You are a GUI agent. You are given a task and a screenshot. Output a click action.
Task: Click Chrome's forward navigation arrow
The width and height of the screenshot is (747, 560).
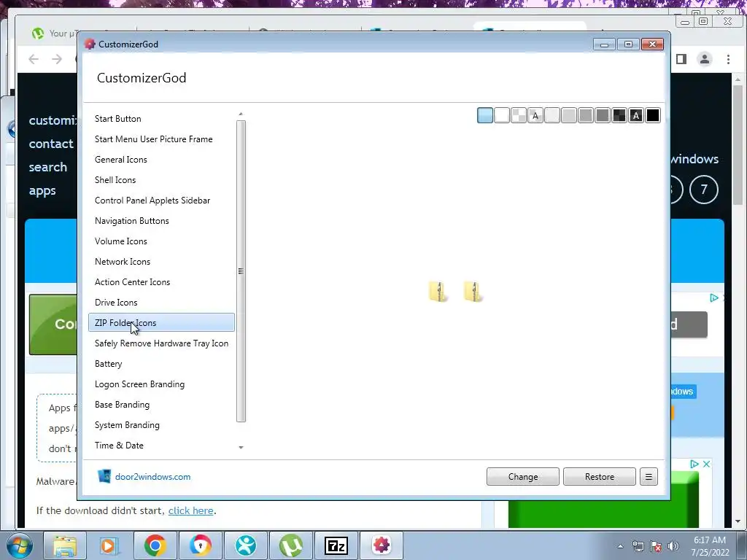point(57,59)
